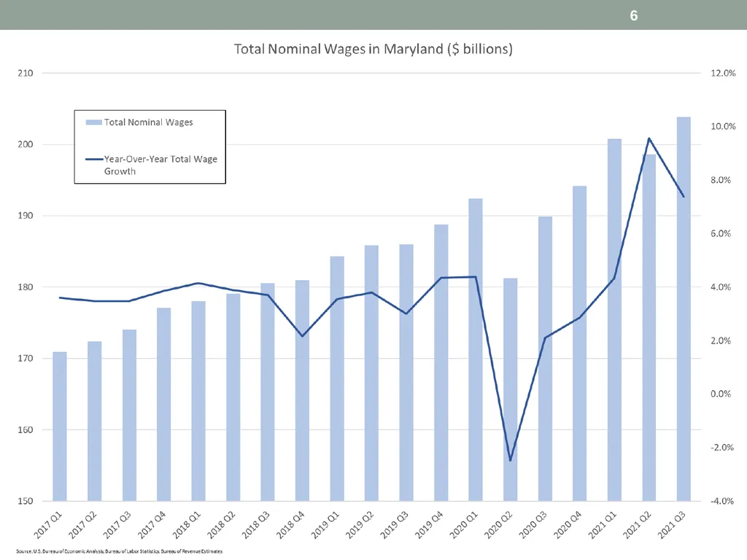747x560 pixels.
Task: Click the left axis label 200
Action: (26, 144)
